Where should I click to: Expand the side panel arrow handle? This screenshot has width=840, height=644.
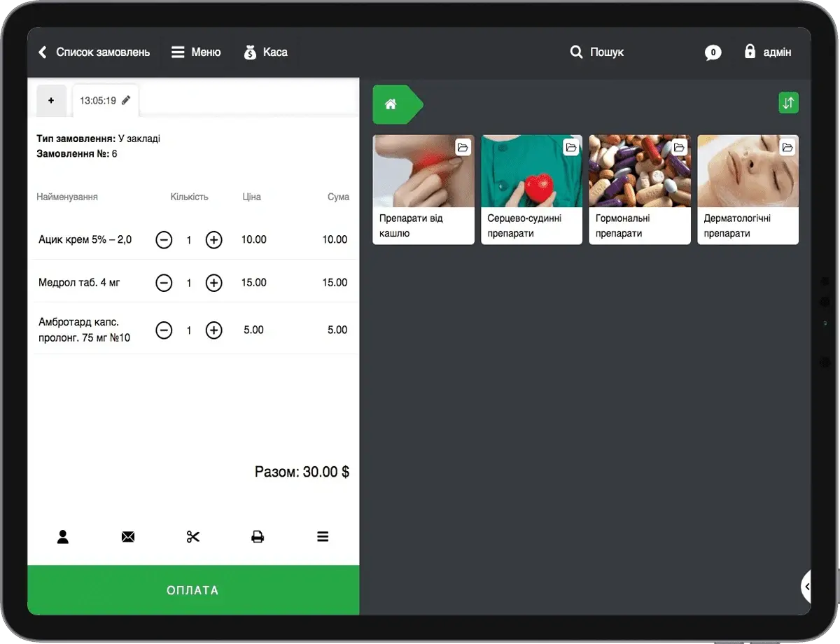[x=806, y=587]
